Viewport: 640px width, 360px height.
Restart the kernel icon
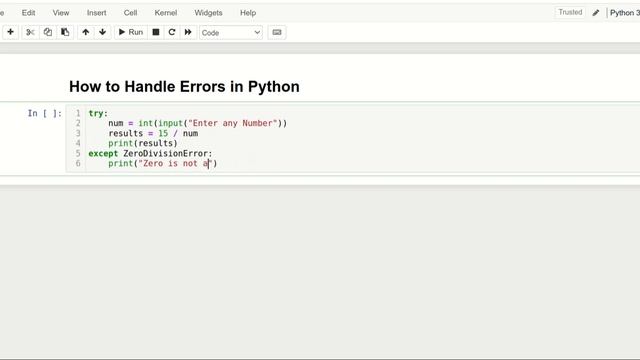coord(172,32)
